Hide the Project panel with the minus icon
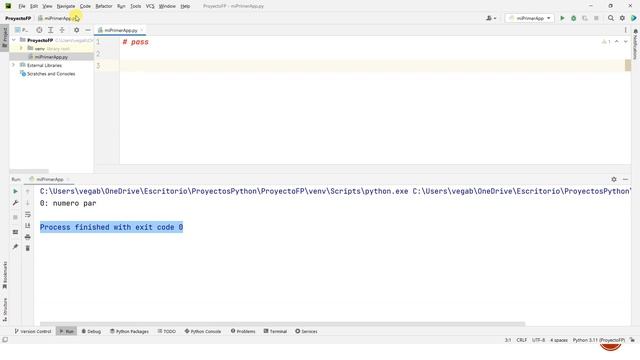Viewport: 640px width, 360px height. tap(88, 30)
